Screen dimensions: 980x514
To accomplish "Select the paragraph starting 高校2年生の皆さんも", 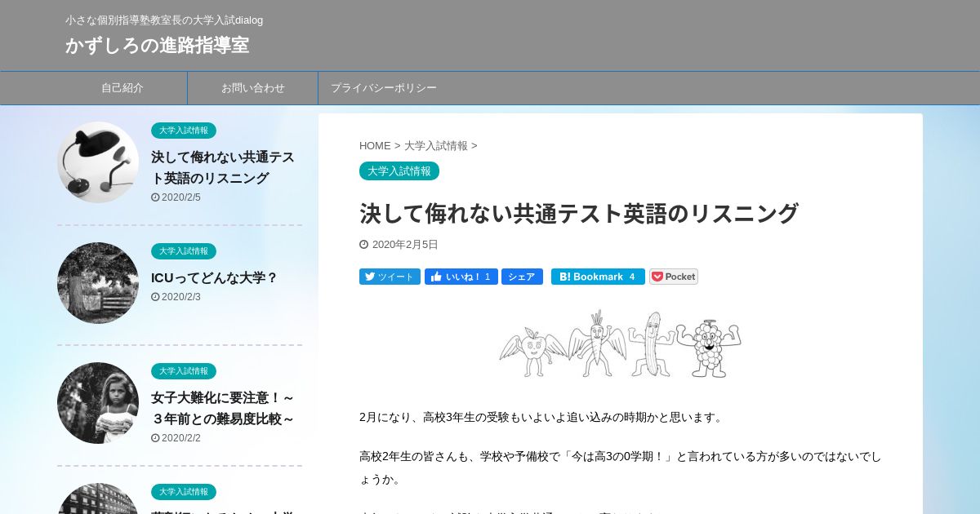I will (x=621, y=468).
